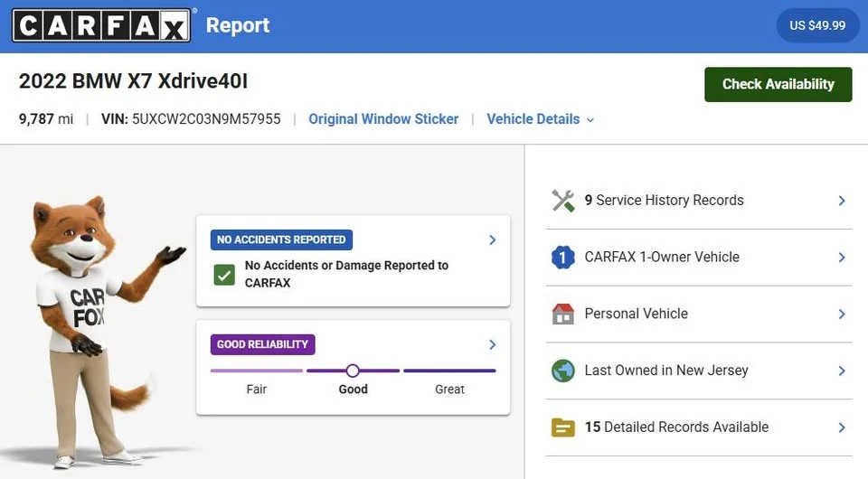This screenshot has width=868, height=479.
Task: Click the Good reliability label
Action: (x=354, y=390)
